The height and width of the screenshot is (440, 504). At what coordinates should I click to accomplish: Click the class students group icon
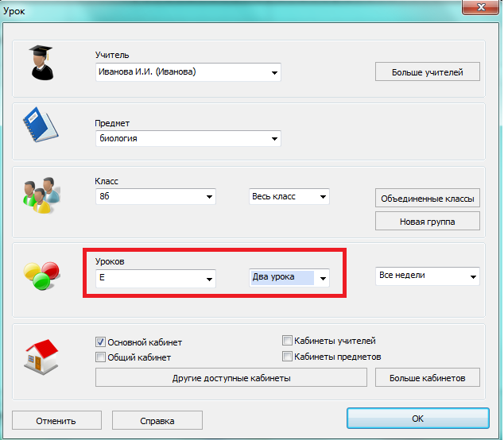(x=37, y=195)
